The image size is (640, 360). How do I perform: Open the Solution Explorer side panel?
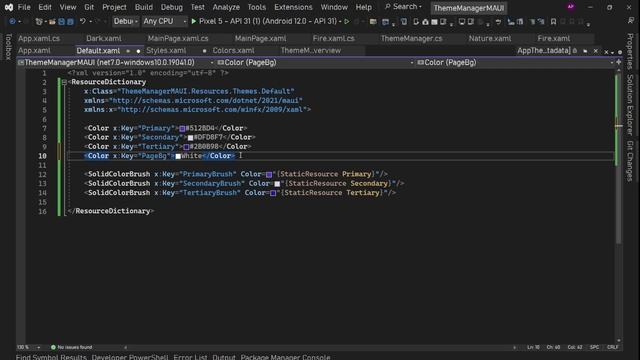(x=630, y=105)
